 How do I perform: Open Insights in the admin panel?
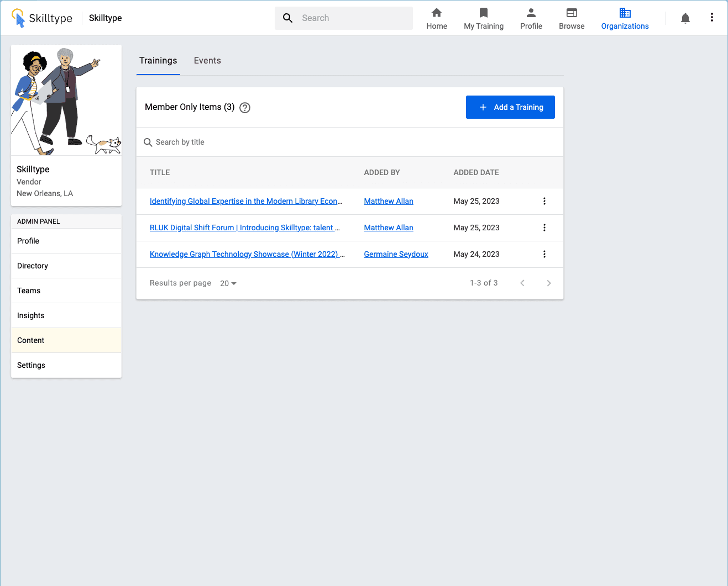click(x=66, y=315)
